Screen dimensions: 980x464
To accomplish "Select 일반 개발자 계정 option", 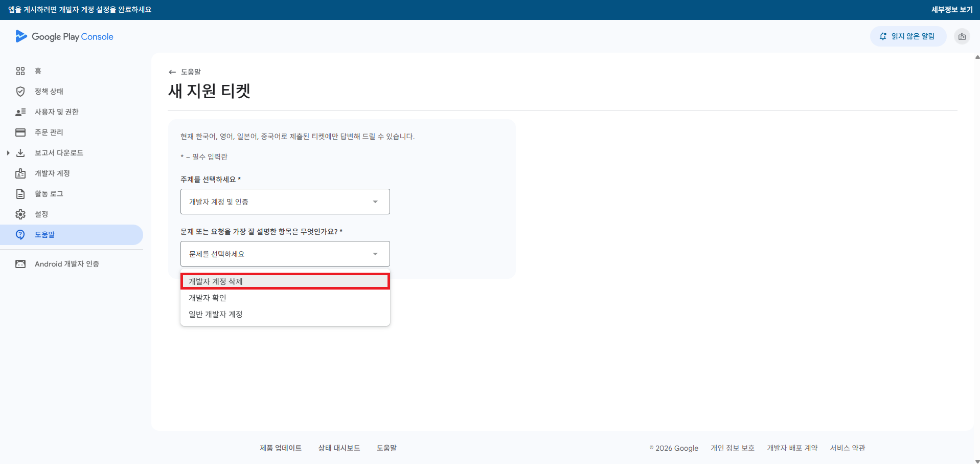I will pyautogui.click(x=285, y=314).
